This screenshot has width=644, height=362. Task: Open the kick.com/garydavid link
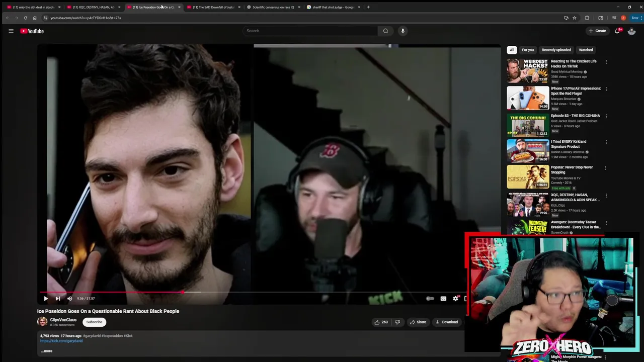(x=61, y=341)
